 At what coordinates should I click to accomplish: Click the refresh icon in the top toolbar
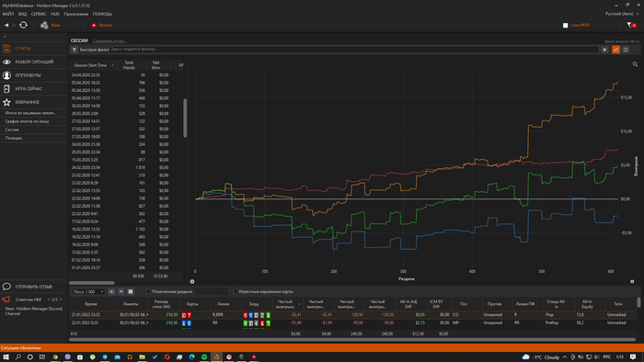click(23, 25)
